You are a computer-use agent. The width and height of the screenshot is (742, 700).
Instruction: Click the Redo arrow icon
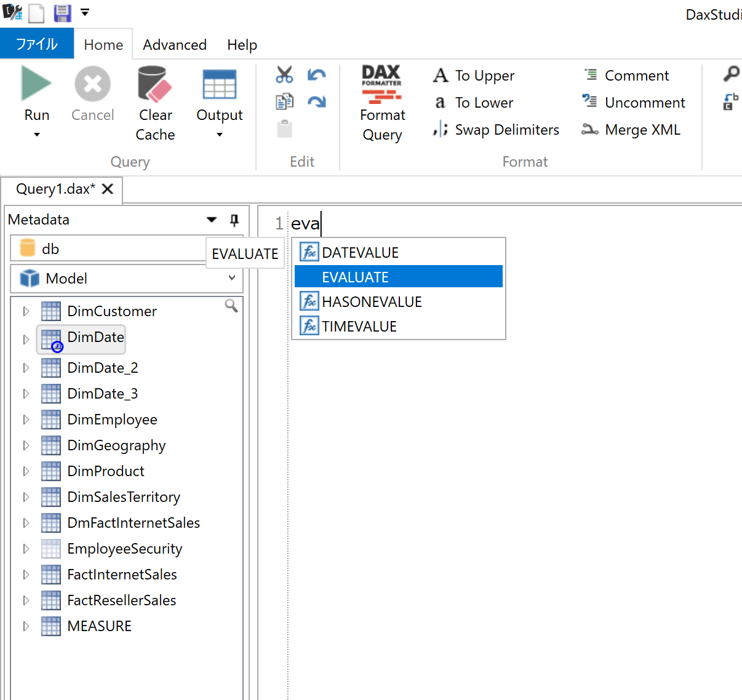point(317,101)
